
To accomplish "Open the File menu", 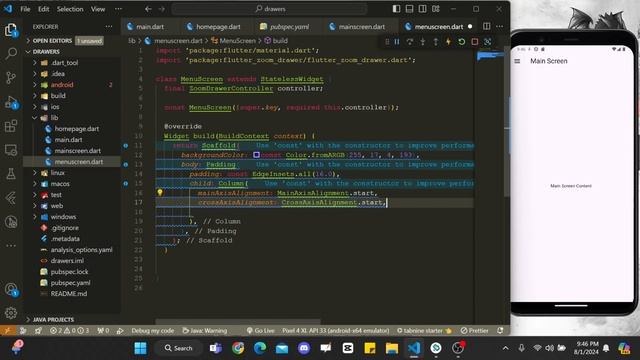I will point(25,9).
